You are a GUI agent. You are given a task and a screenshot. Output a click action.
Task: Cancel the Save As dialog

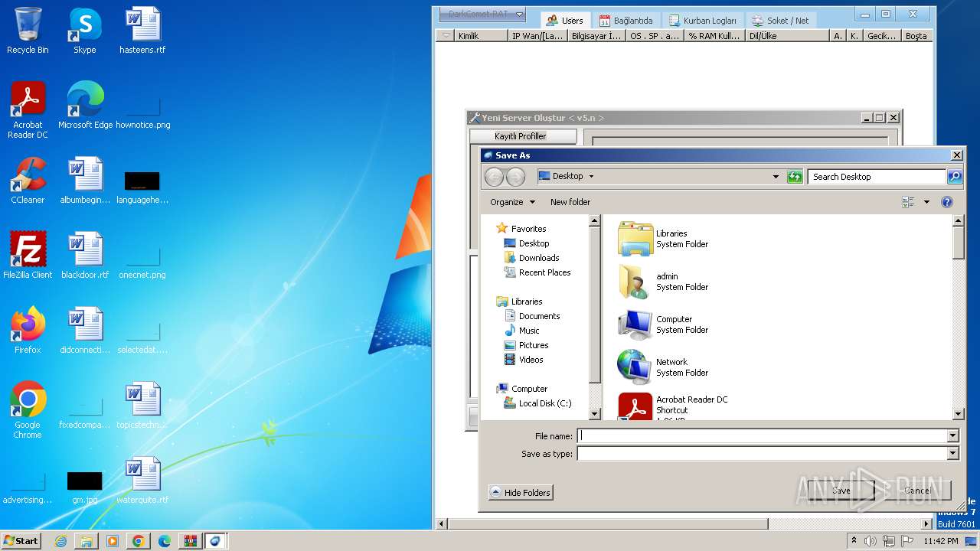tap(917, 491)
